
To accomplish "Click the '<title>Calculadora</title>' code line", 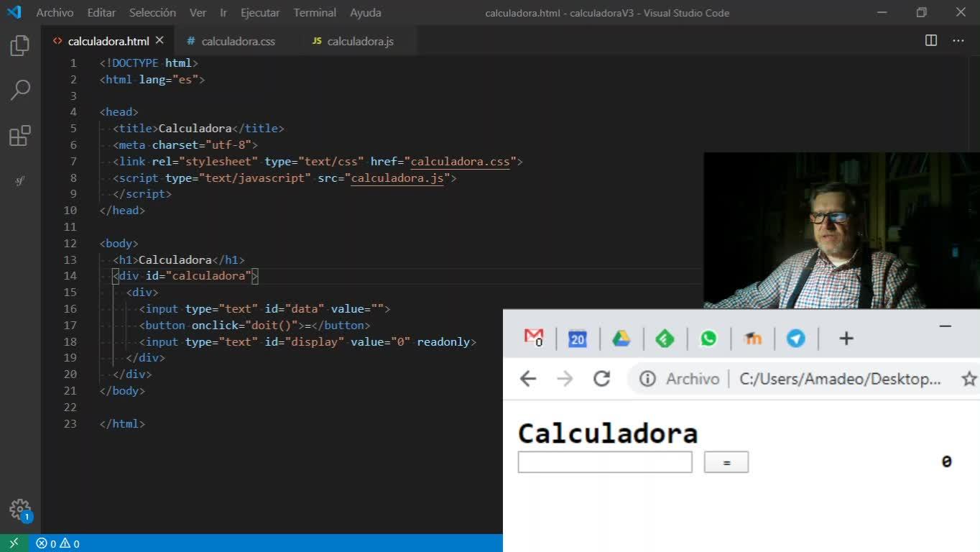I will [x=198, y=129].
